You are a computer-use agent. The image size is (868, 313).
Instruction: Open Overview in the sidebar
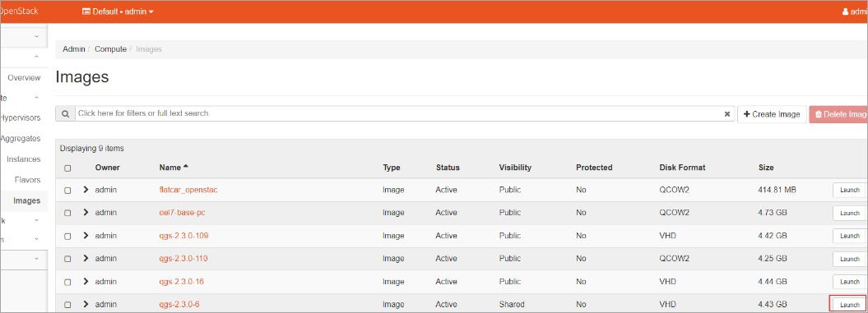tap(24, 78)
